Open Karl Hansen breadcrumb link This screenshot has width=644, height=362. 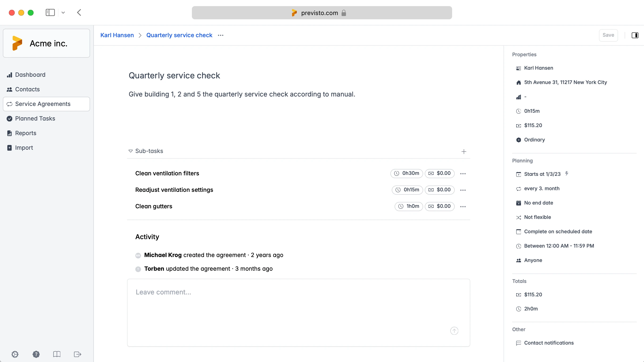pyautogui.click(x=117, y=35)
